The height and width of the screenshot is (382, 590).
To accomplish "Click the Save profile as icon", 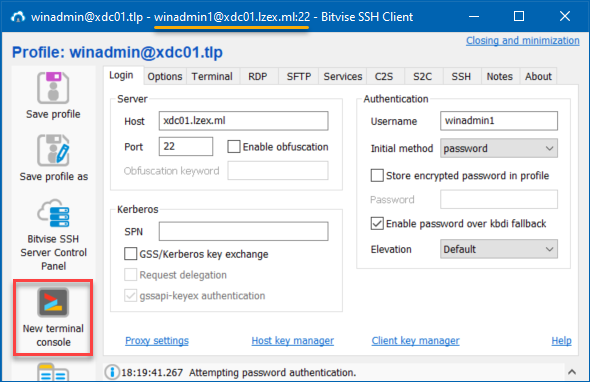I will pyautogui.click(x=53, y=150).
